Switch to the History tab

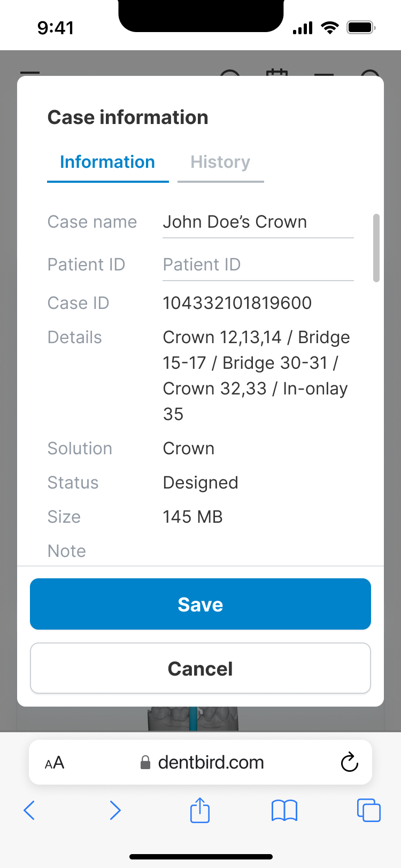coord(220,162)
